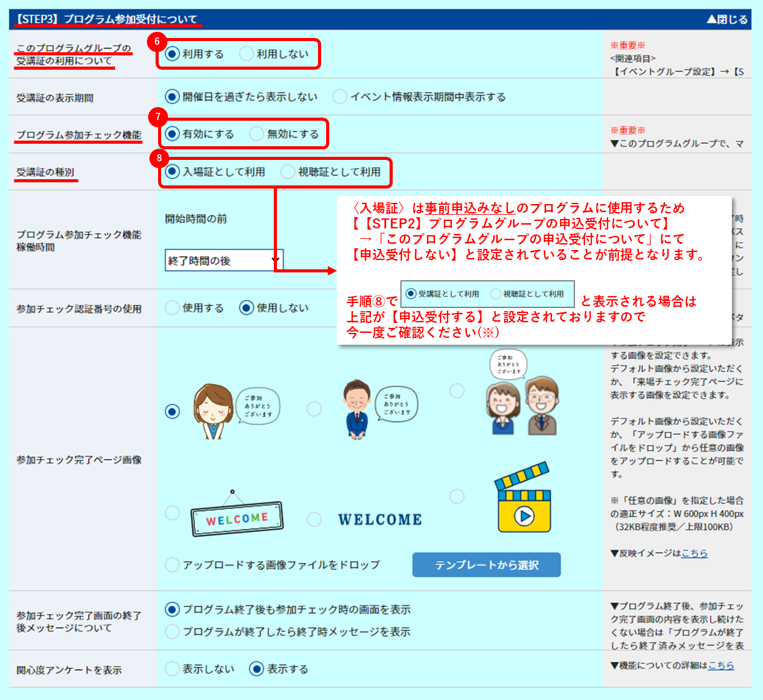Open 反映イメージはこちら link
The height and width of the screenshot is (700, 763).
tap(694, 553)
